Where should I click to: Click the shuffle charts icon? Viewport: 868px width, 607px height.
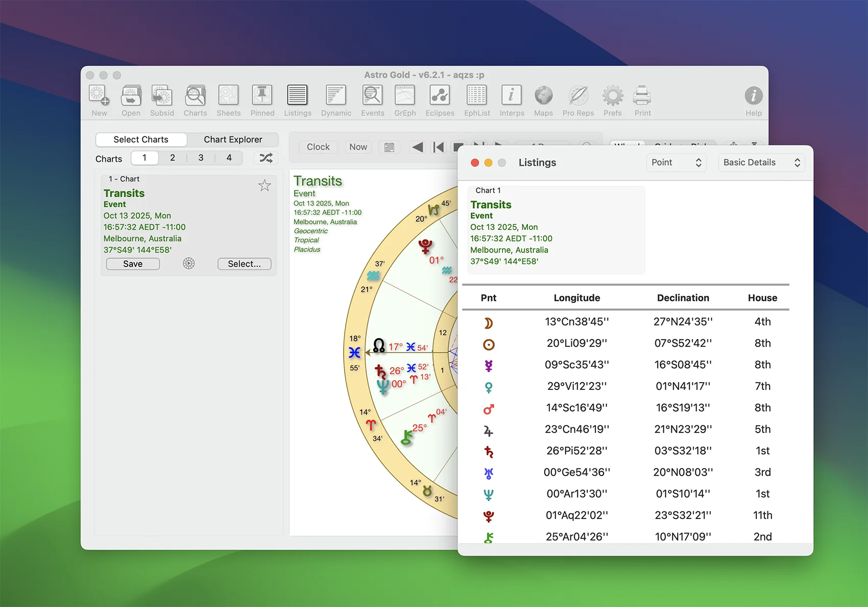266,158
